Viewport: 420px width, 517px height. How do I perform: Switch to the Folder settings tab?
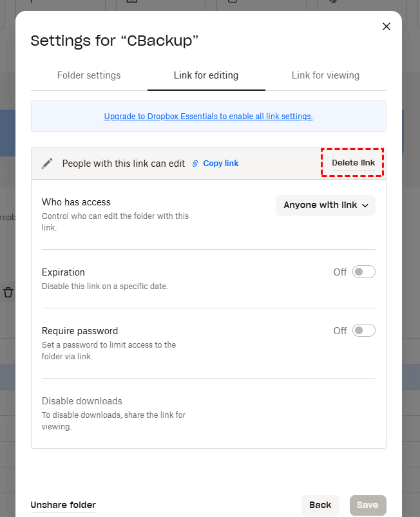pos(89,75)
